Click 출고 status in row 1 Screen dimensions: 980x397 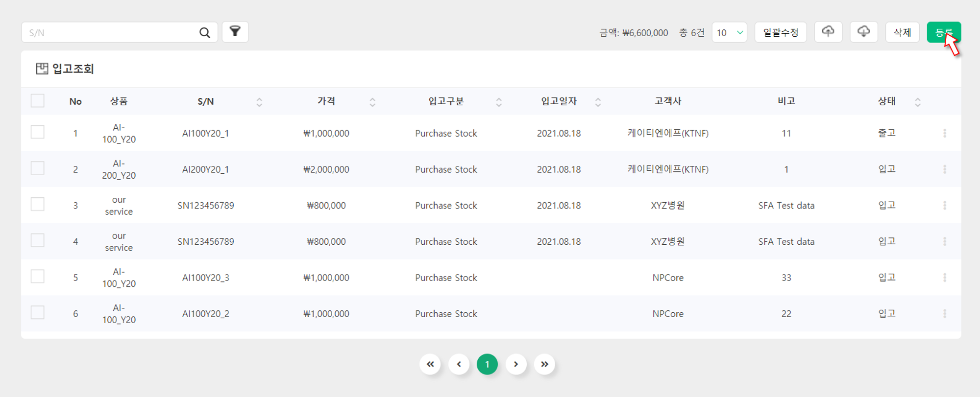[x=887, y=133]
